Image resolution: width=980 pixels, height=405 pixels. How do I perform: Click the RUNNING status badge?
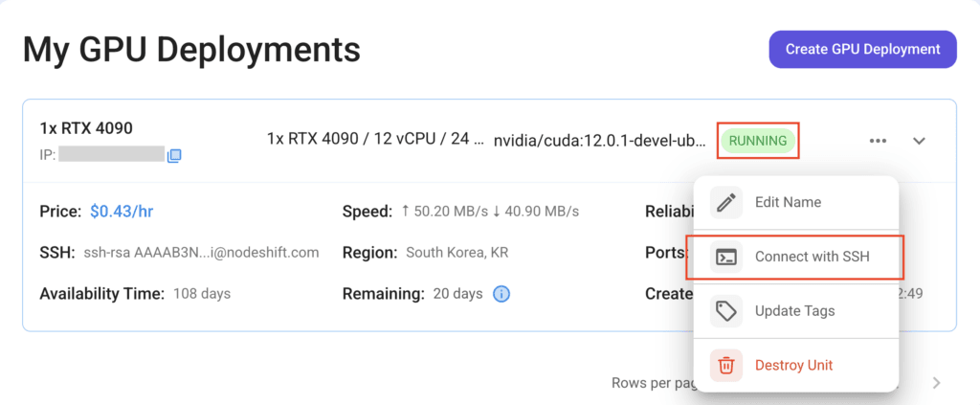point(758,141)
